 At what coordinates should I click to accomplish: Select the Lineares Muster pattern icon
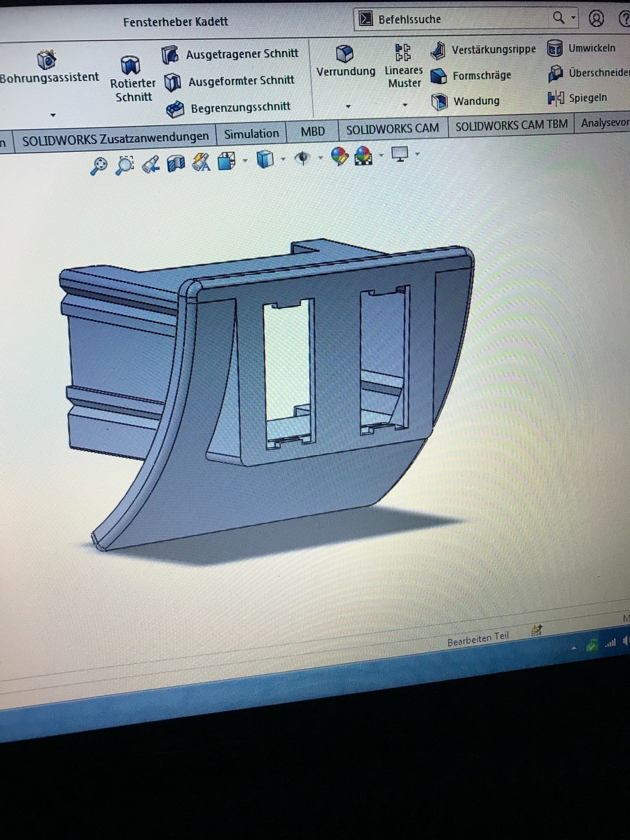point(403,52)
